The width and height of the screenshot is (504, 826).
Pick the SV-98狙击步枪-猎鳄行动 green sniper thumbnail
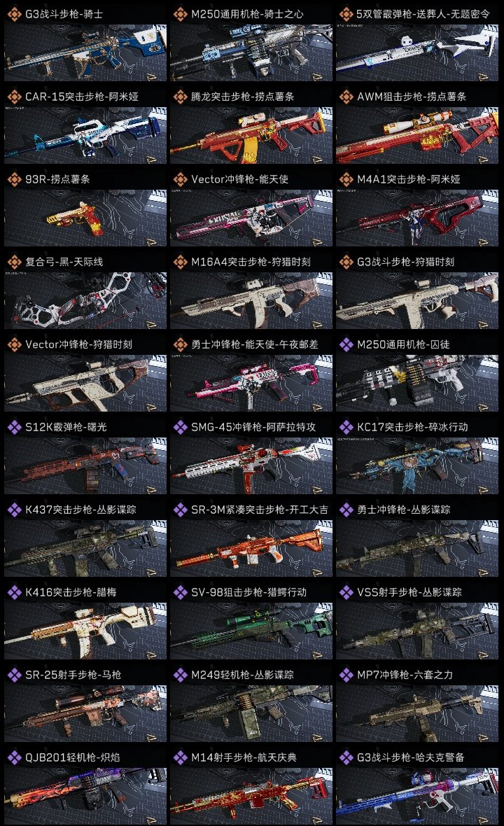(x=251, y=631)
